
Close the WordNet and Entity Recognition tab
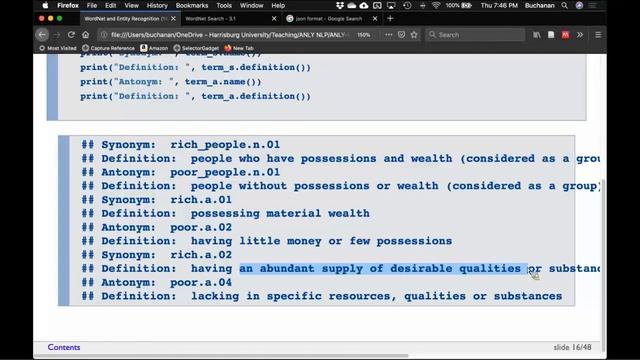(x=173, y=19)
